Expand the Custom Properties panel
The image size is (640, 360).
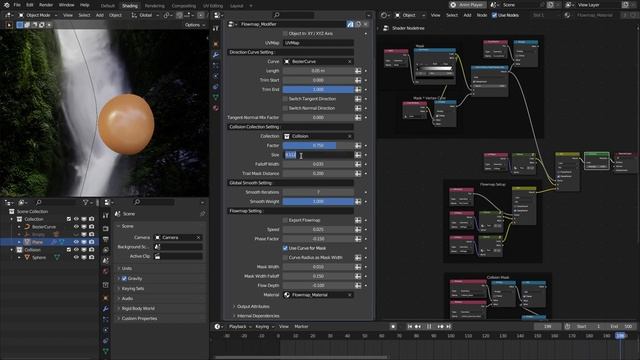pos(139,318)
